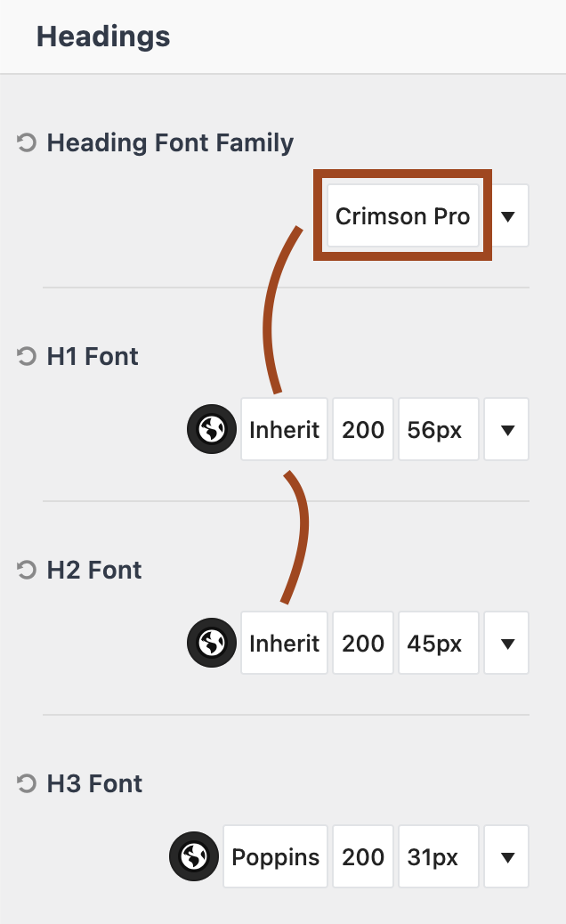Expand the H3 Font options arrow

pyautogui.click(x=506, y=856)
